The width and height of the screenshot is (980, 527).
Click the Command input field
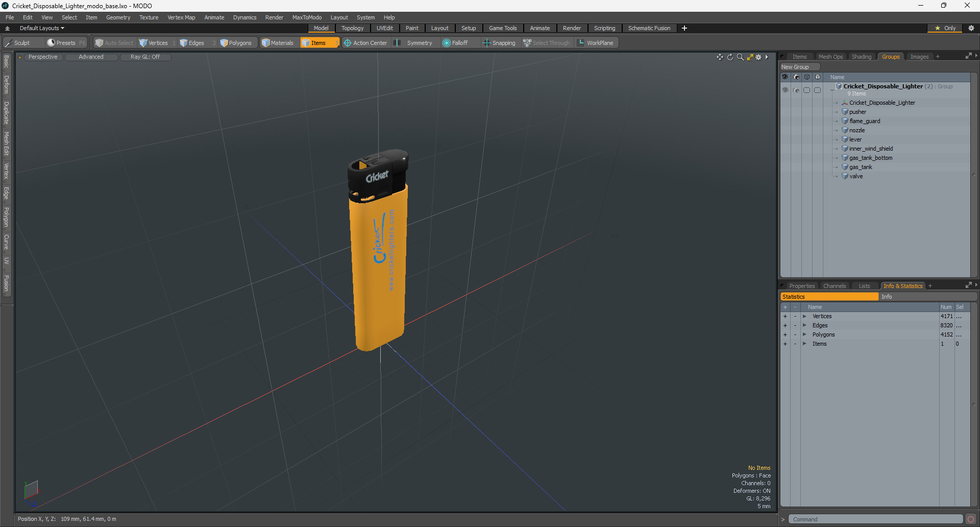tap(875, 519)
